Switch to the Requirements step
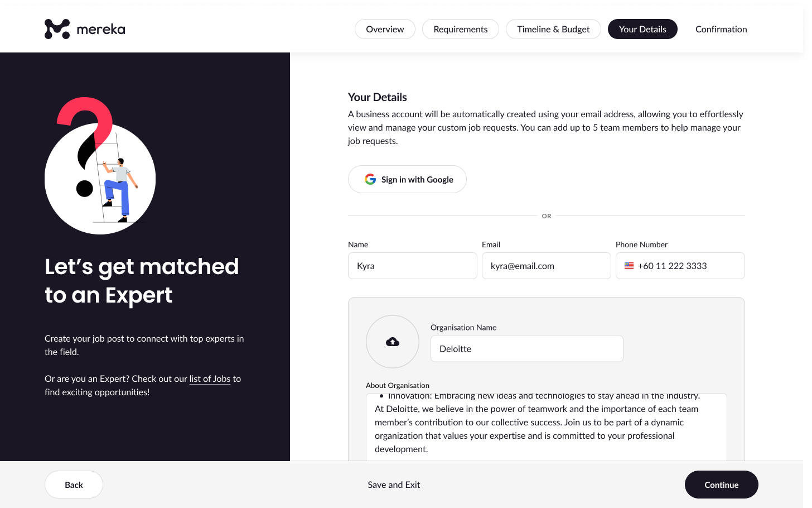Image resolution: width=812 pixels, height=508 pixels. (460, 30)
